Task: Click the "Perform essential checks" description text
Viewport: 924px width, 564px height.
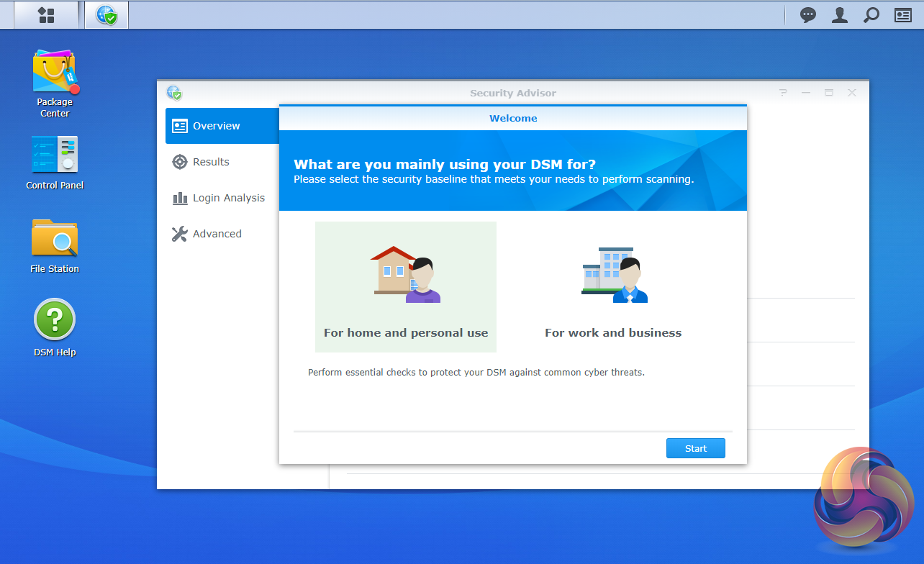Action: point(476,373)
